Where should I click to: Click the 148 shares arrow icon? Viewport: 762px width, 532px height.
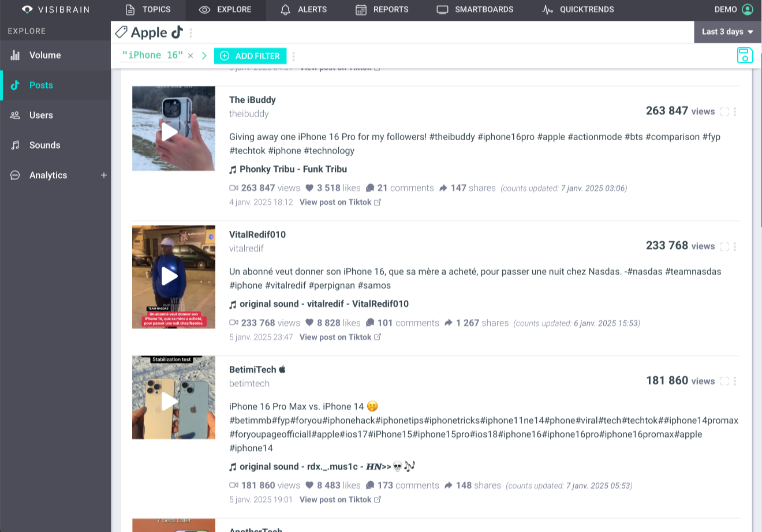(x=449, y=486)
